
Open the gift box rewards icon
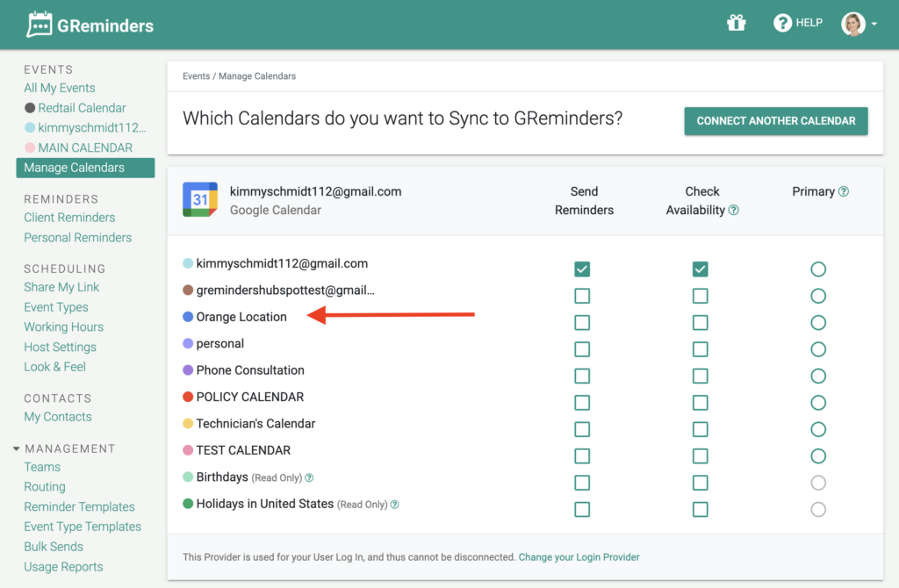pyautogui.click(x=737, y=23)
